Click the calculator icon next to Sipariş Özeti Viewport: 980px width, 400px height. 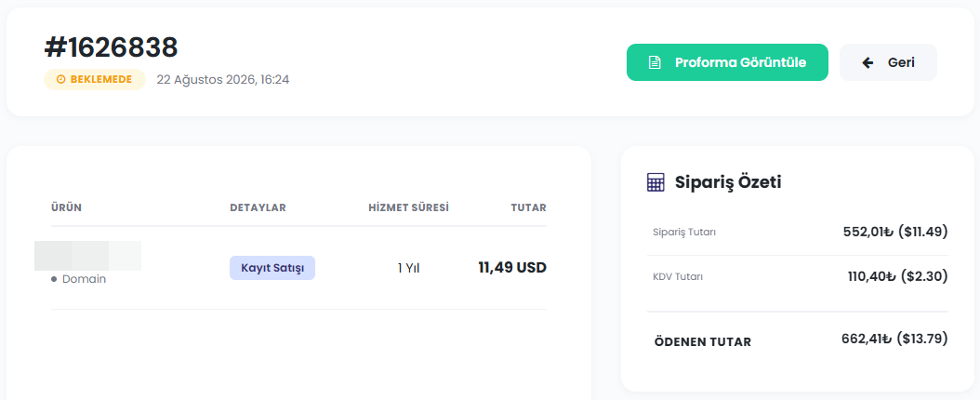point(656,182)
